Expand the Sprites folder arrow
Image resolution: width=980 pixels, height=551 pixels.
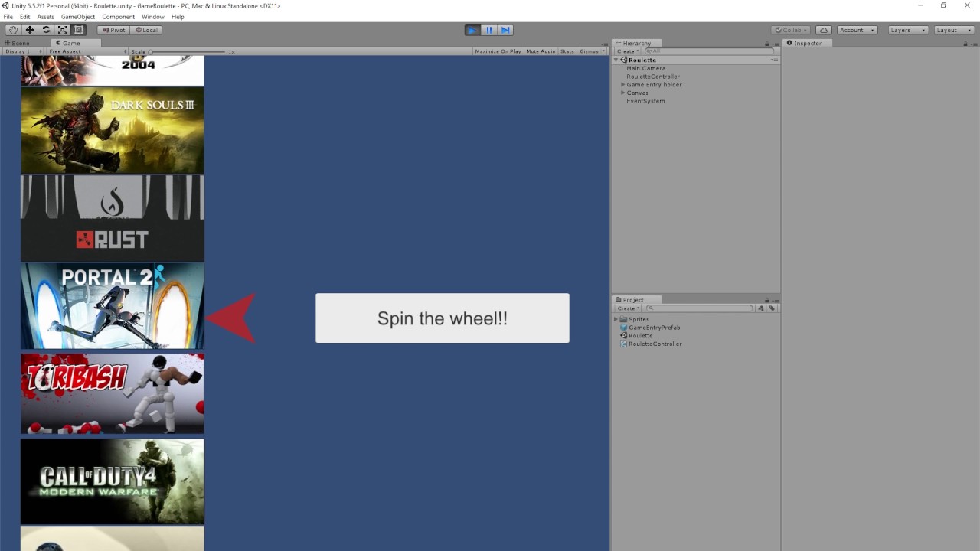click(x=616, y=319)
